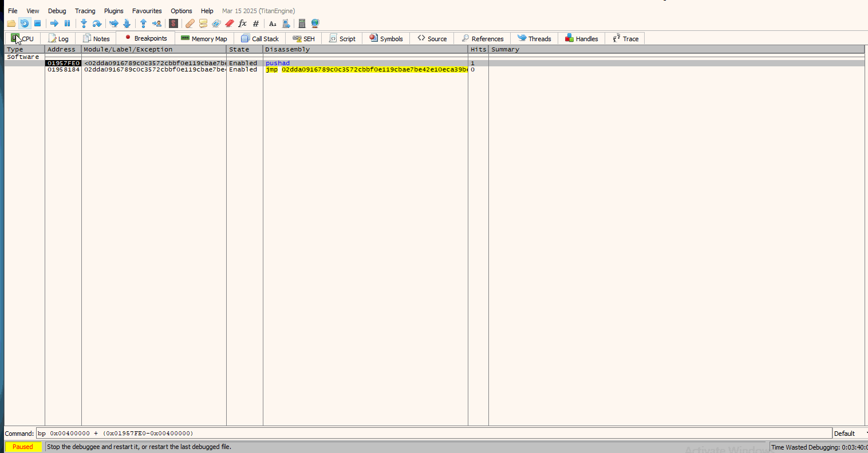
Task: Click the Intermodular calls icon
Action: [x=286, y=23]
